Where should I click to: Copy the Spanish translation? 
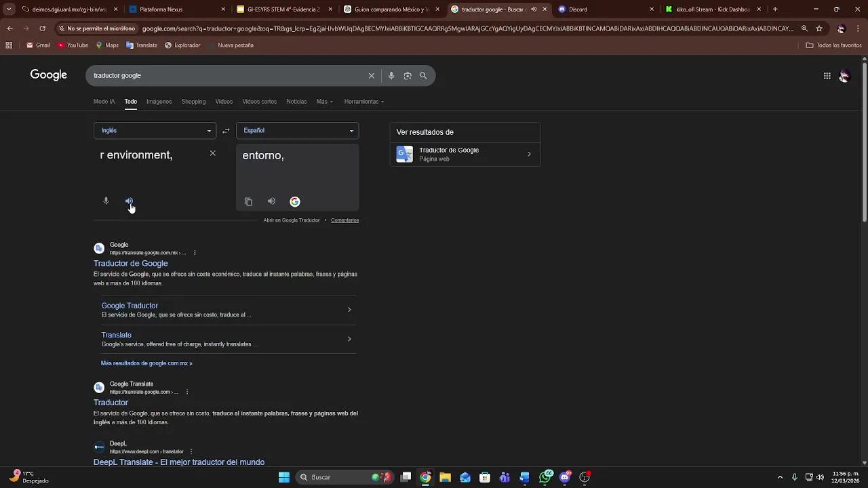248,201
